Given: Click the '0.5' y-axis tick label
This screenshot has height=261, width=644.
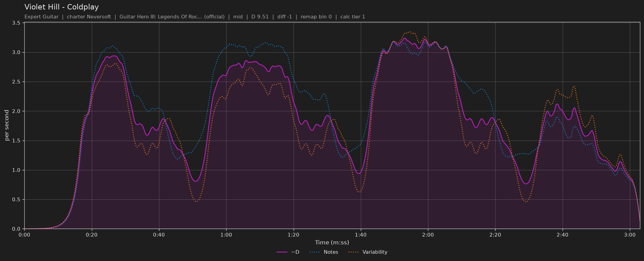Looking at the screenshot, I should coord(16,200).
